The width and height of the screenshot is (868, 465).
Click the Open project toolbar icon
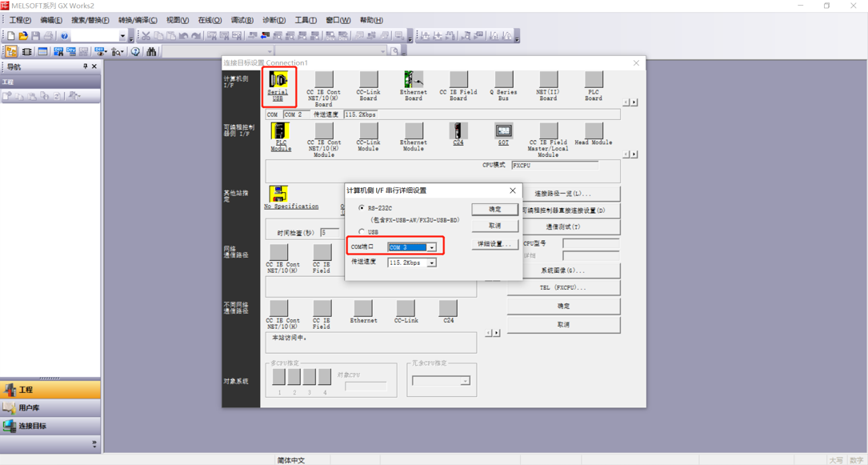click(x=23, y=36)
